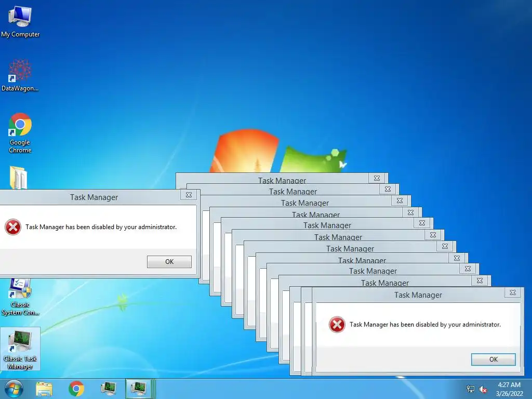Select the Classic System Con... desktop shortcut

[x=20, y=297]
